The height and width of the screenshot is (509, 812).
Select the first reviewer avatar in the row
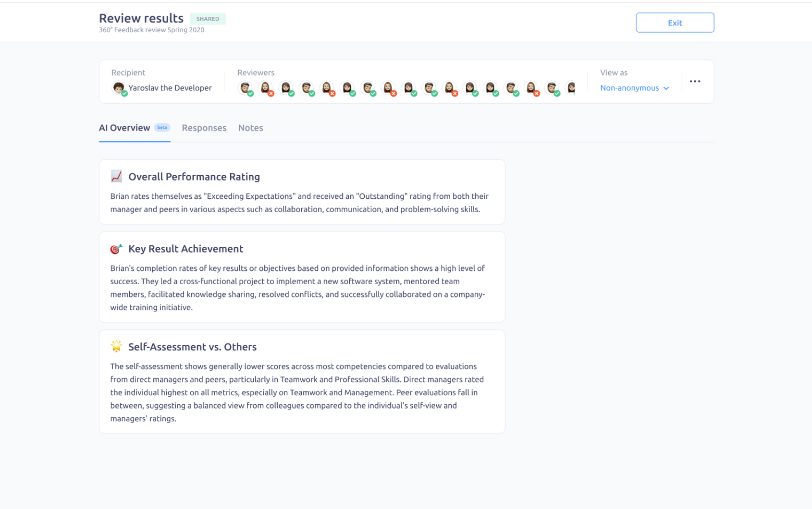click(245, 87)
